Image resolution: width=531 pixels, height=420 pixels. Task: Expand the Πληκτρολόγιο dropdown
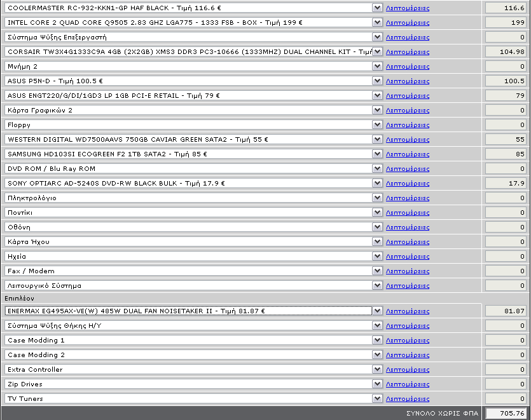point(194,198)
